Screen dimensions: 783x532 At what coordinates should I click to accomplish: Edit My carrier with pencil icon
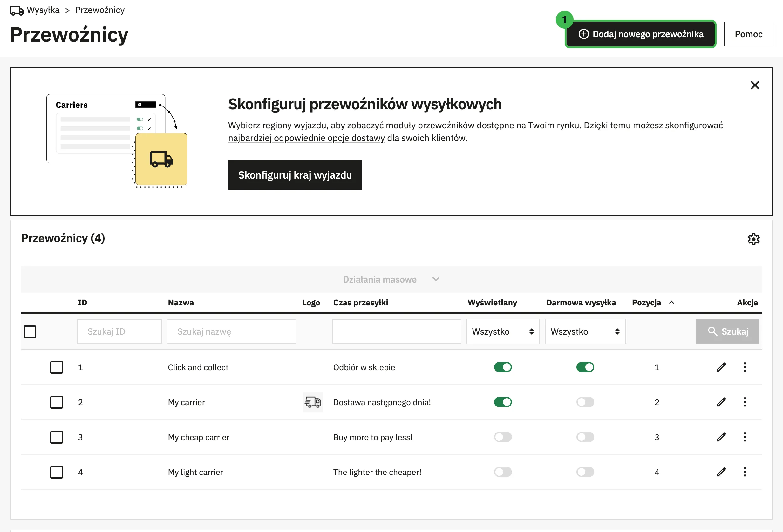(721, 402)
